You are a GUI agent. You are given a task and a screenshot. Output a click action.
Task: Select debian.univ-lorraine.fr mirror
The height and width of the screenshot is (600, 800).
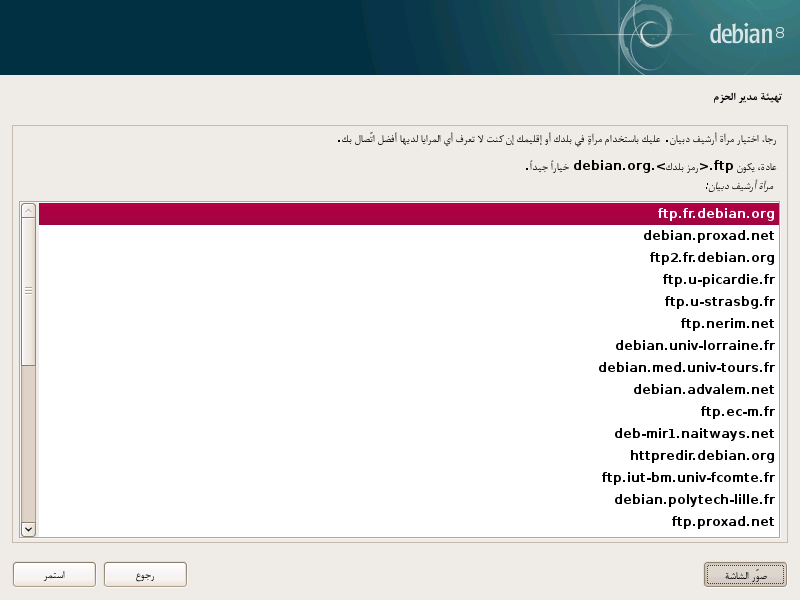[695, 346]
